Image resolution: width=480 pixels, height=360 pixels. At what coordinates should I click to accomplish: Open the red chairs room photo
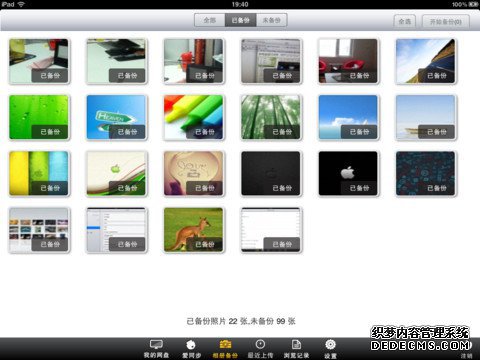pos(348,61)
